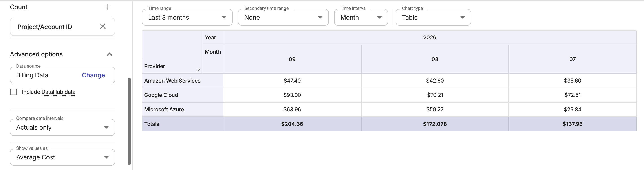Click the $42.60 Amazon cell
This screenshot has height=170, width=644.
point(435,81)
